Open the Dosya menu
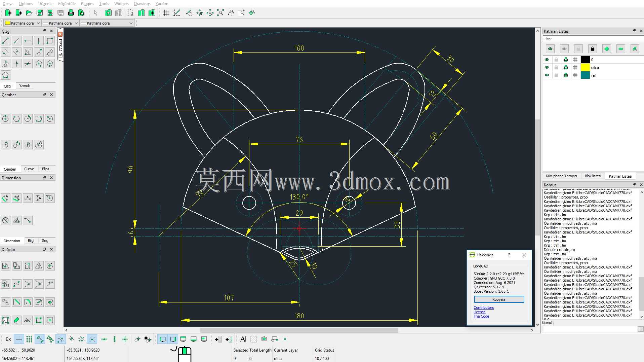Viewport: 644px width, 362px height. (8, 4)
